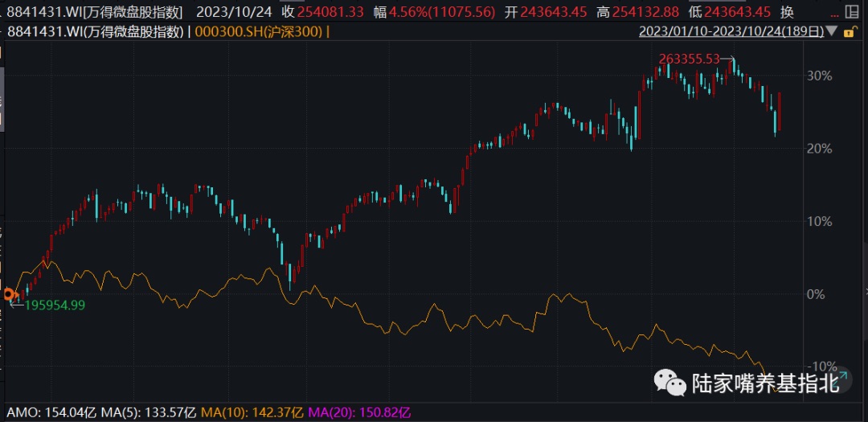
Task: Select the 8841431.WI(万得微盘股指数) legend label
Action: pyautogui.click(x=96, y=32)
